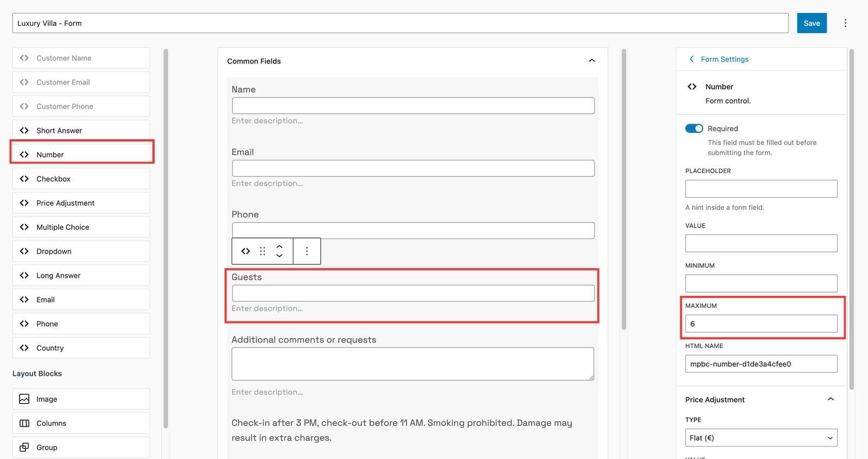The image size is (868, 459).
Task: Open block options three-dot menu
Action: click(307, 251)
